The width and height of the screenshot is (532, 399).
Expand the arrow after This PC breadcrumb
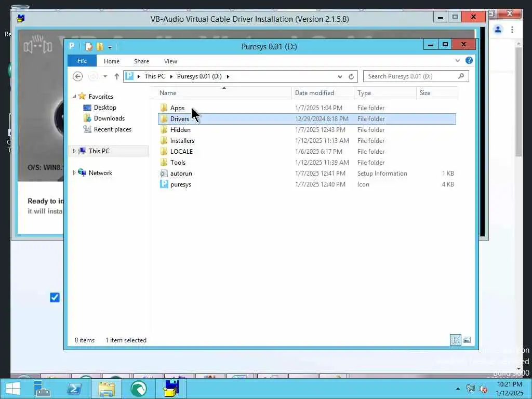tap(171, 76)
